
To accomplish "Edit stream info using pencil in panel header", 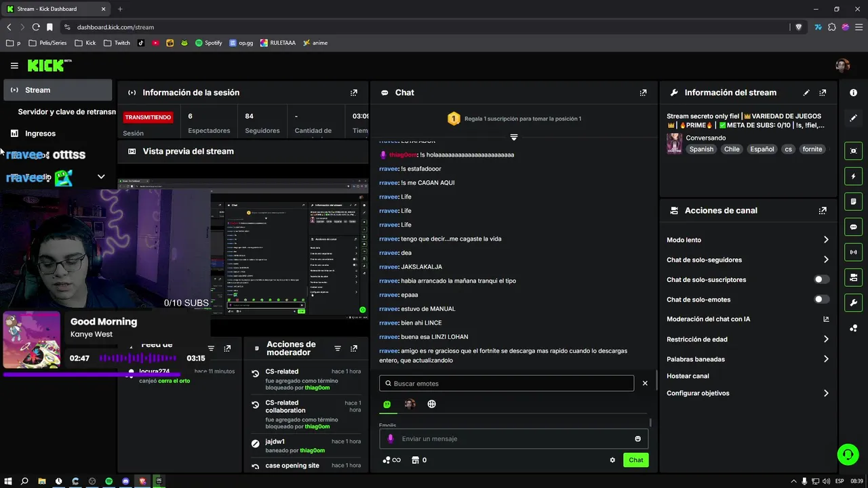I will tap(806, 93).
